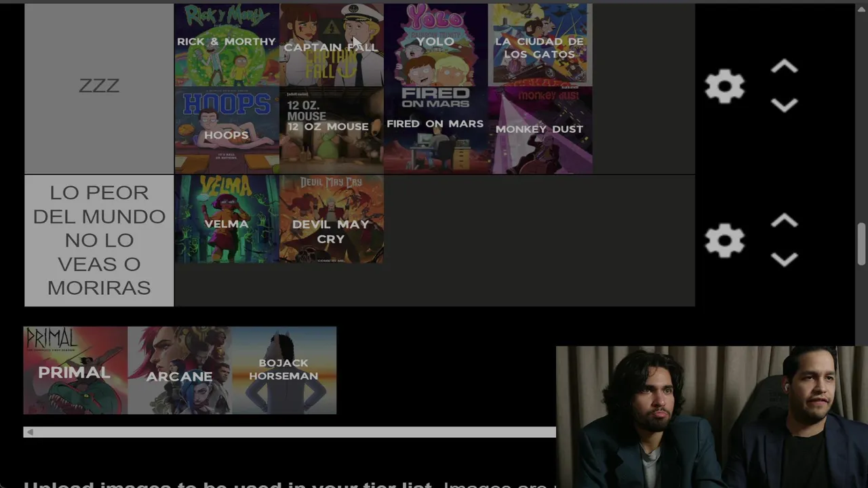Pick the Primal image from the pool
Screen dimensions: 868x488
click(75, 370)
